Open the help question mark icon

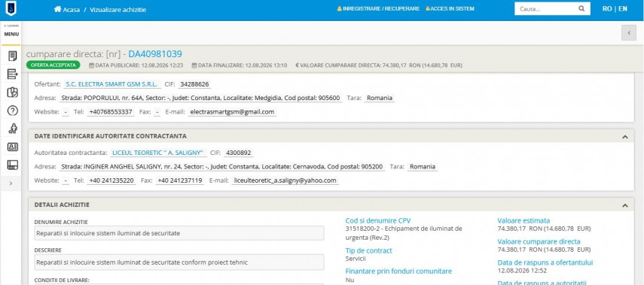point(12,111)
